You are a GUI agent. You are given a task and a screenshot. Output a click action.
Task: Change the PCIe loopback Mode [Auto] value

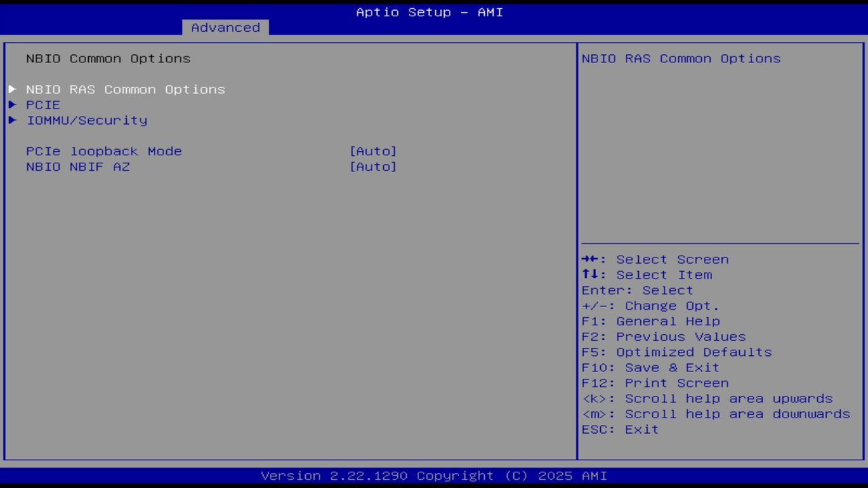tap(373, 151)
